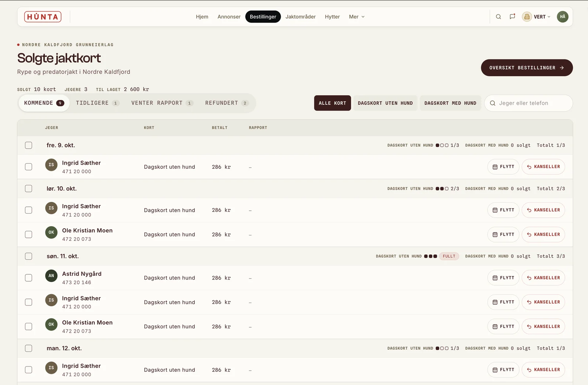Open the messages chat icon
The width and height of the screenshot is (588, 385).
tap(512, 17)
